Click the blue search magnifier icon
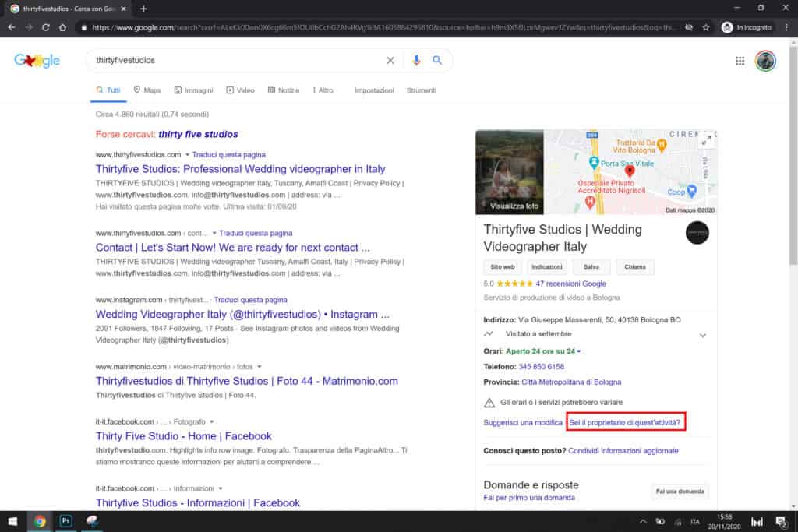The width and height of the screenshot is (798, 532). pyautogui.click(x=437, y=61)
